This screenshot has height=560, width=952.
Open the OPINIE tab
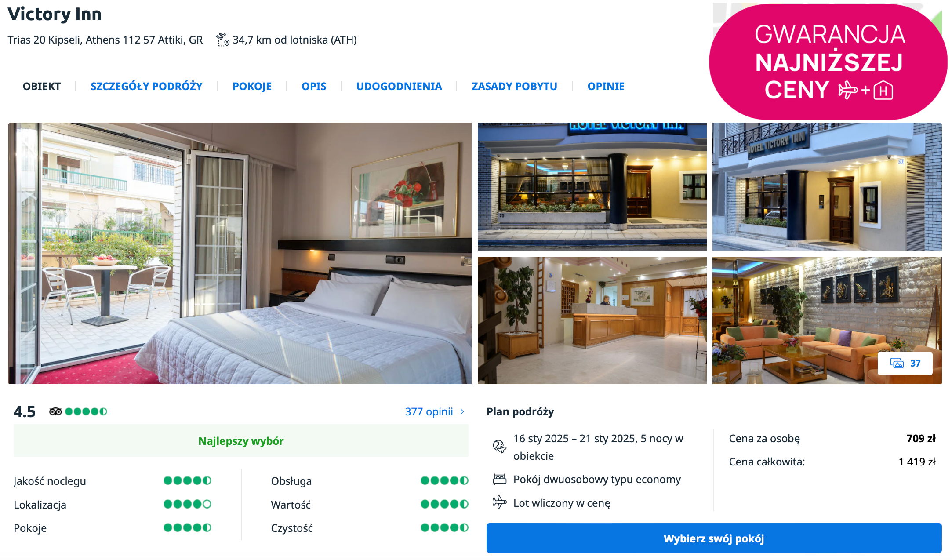(606, 86)
